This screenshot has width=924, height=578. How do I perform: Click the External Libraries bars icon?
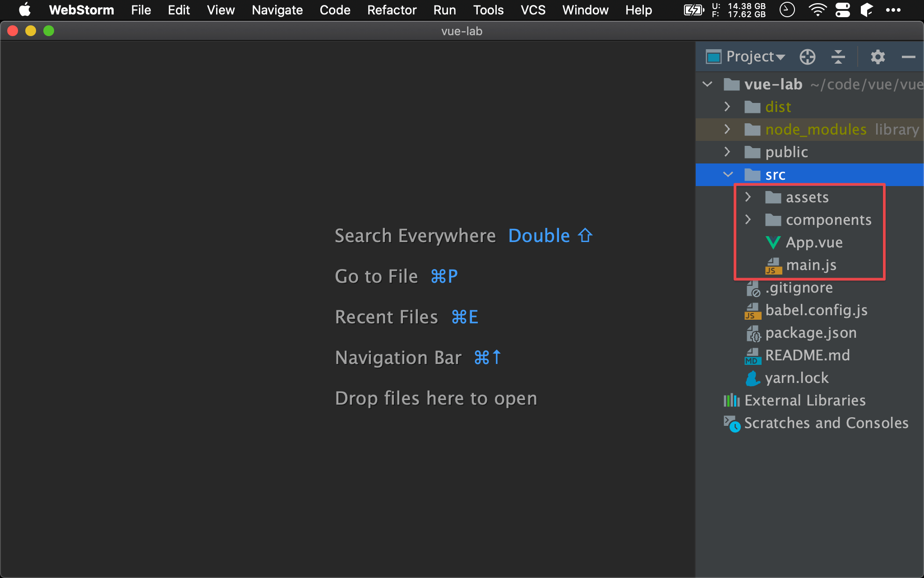coord(731,401)
